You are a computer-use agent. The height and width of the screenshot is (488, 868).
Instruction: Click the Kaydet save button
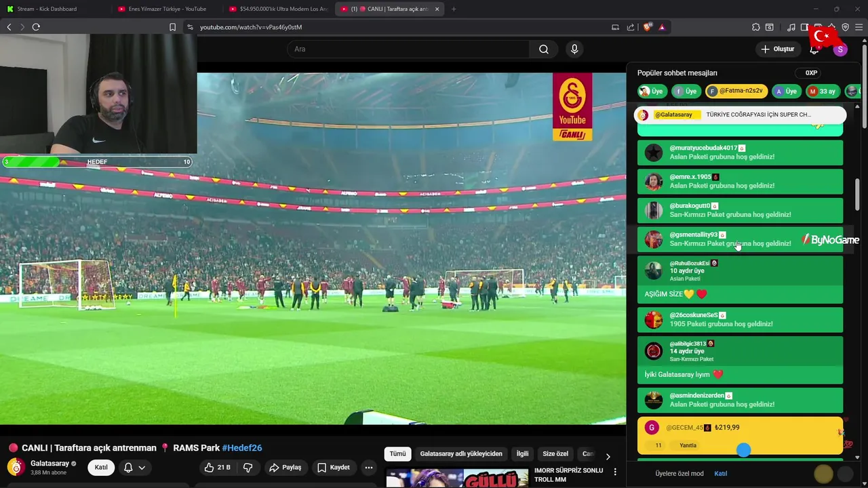tap(334, 467)
